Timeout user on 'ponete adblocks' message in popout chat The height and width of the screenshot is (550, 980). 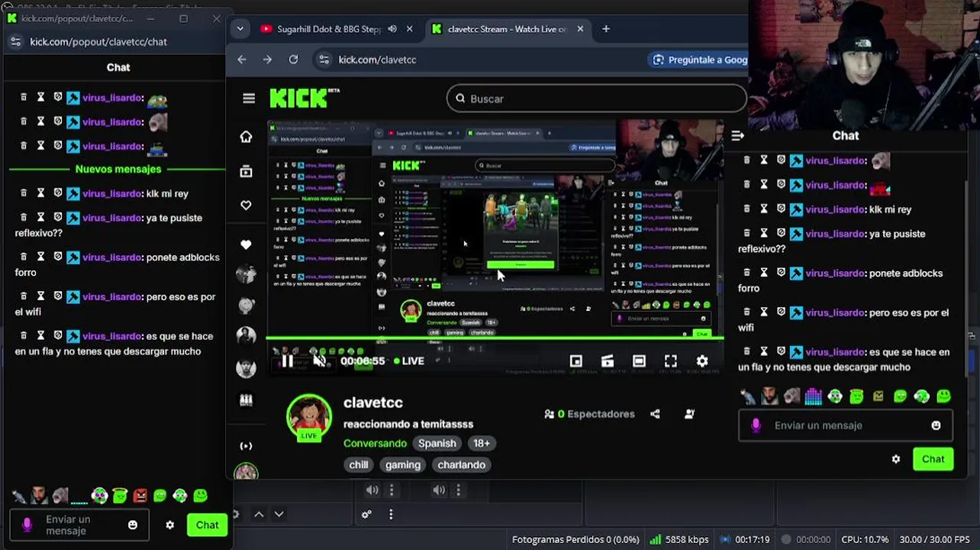point(40,257)
